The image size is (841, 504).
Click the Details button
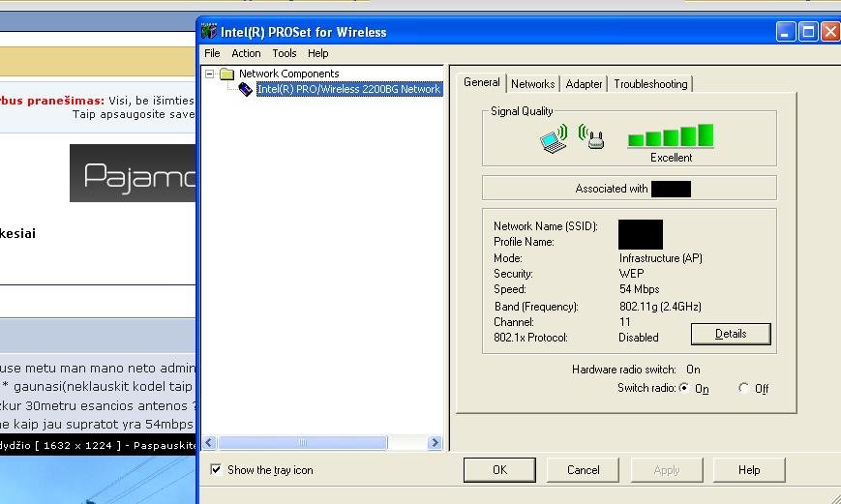pyautogui.click(x=731, y=334)
